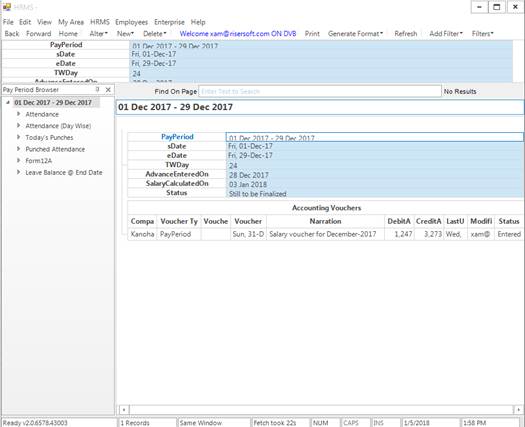Go Back using the toolbar

tap(12, 33)
